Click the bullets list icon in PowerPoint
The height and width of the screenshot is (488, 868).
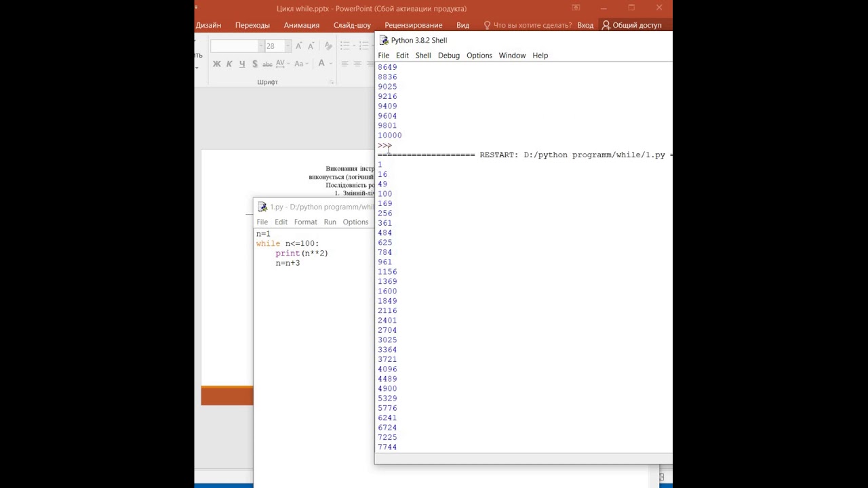tap(346, 46)
